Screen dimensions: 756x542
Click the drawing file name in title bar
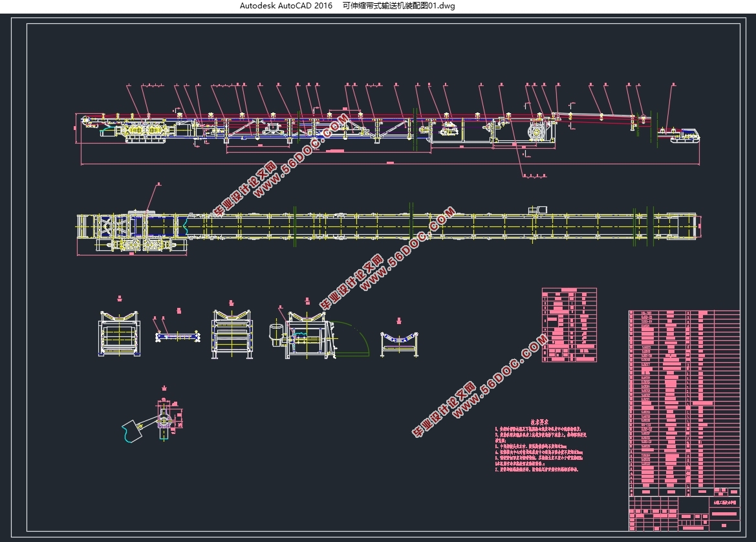click(x=398, y=6)
